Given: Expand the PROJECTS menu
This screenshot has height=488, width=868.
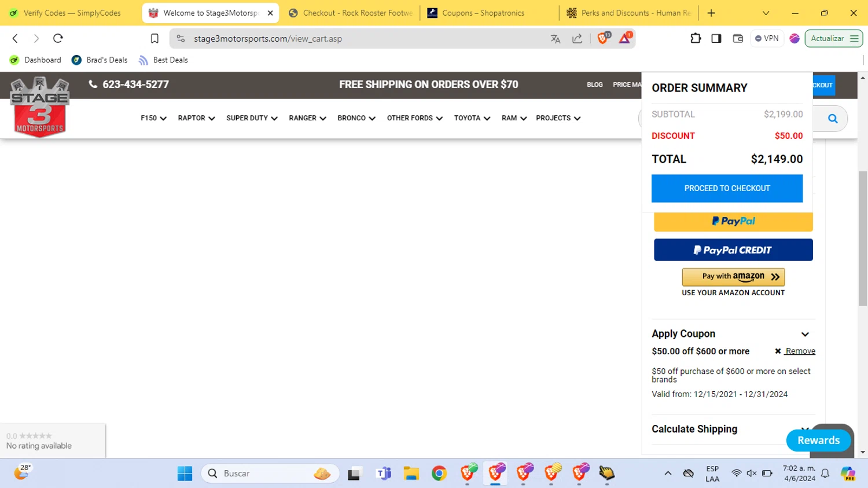Looking at the screenshot, I should 558,118.
